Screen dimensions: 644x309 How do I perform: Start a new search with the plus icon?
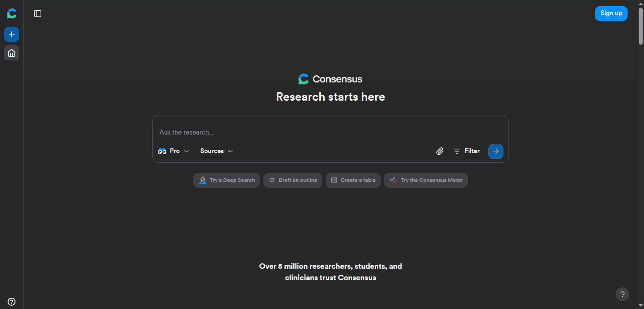tap(11, 34)
